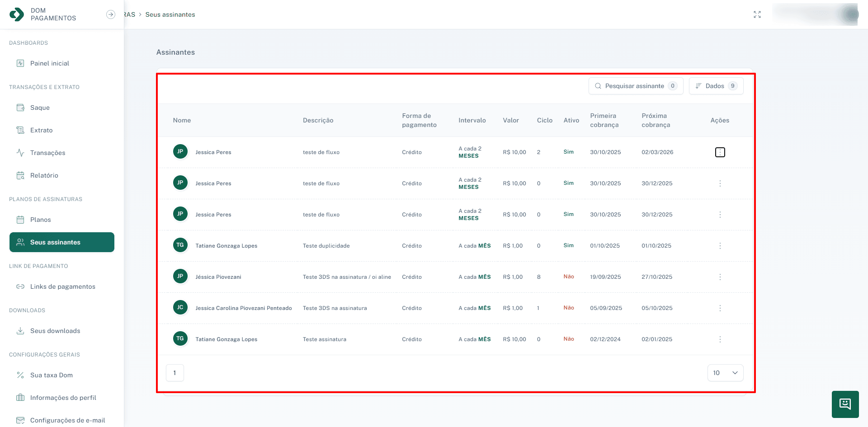Click the Nome column header
This screenshot has height=427, width=868.
[x=182, y=120]
